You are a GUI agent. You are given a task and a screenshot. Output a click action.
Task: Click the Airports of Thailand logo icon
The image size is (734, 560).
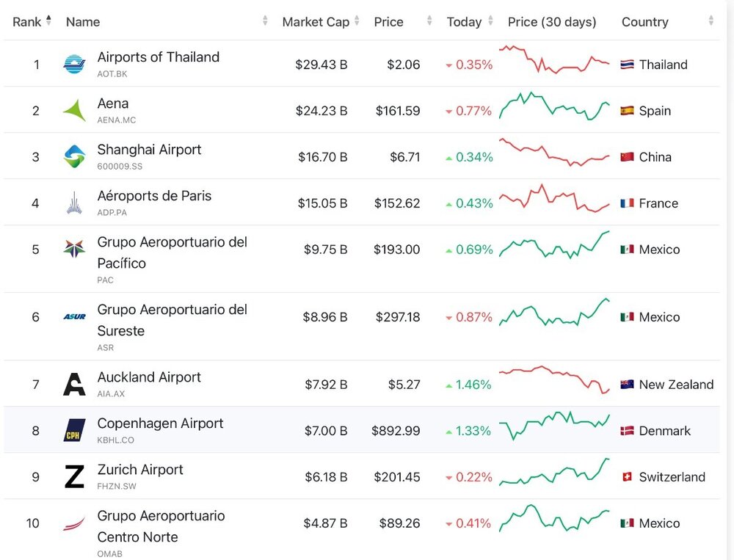coord(74,64)
